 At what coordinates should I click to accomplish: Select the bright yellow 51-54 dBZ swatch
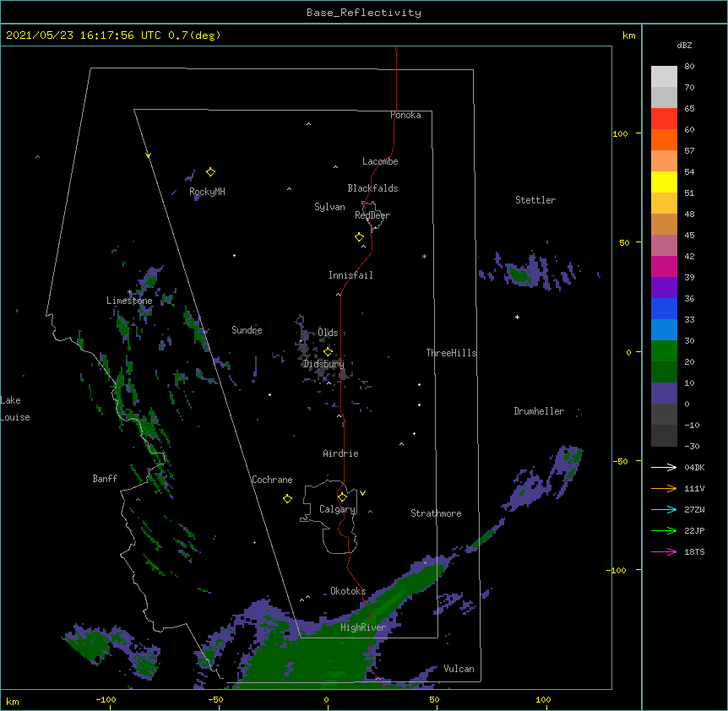click(664, 182)
